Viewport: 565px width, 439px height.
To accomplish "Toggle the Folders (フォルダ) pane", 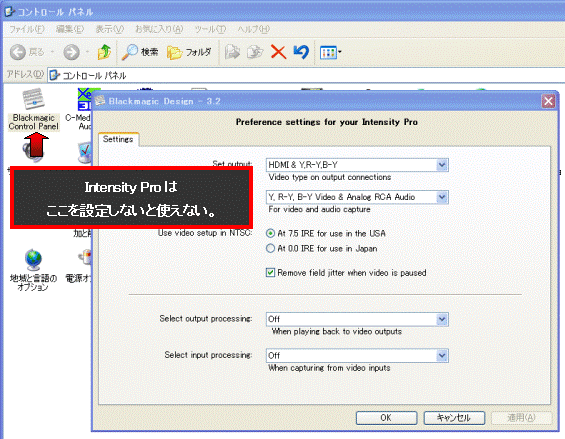I will (189, 52).
